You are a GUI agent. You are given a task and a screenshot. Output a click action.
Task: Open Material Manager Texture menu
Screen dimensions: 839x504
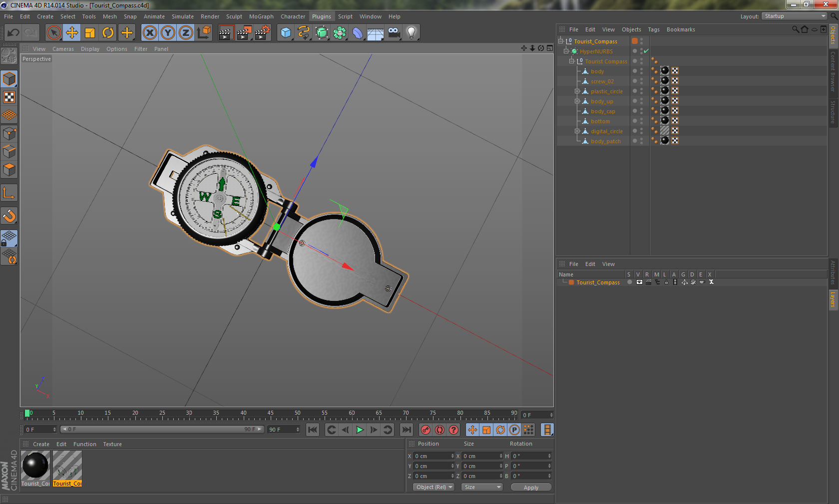coord(112,444)
